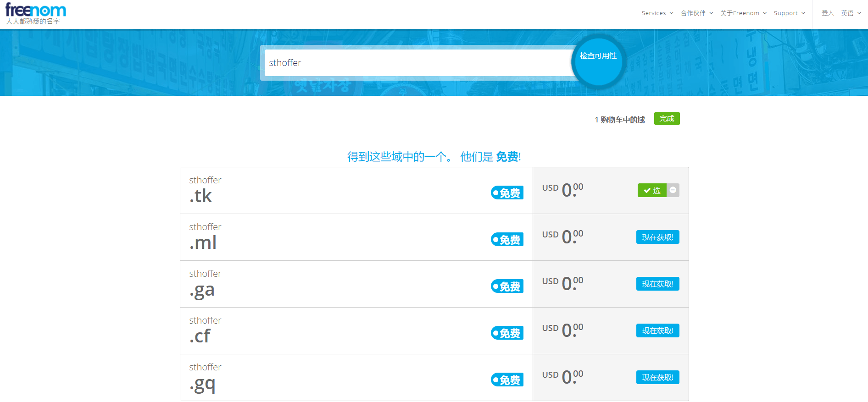This screenshot has width=868, height=402.
Task: Click the 免费 badge for .ml
Action: 507,240
